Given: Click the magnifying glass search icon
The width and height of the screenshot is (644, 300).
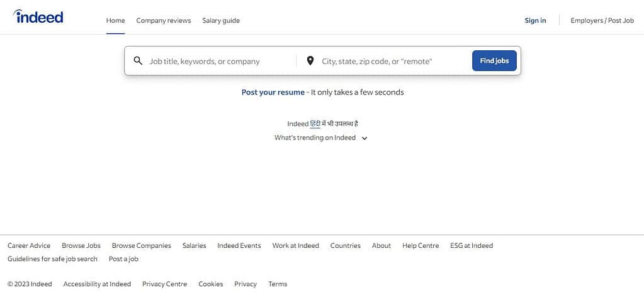Looking at the screenshot, I should point(138,61).
